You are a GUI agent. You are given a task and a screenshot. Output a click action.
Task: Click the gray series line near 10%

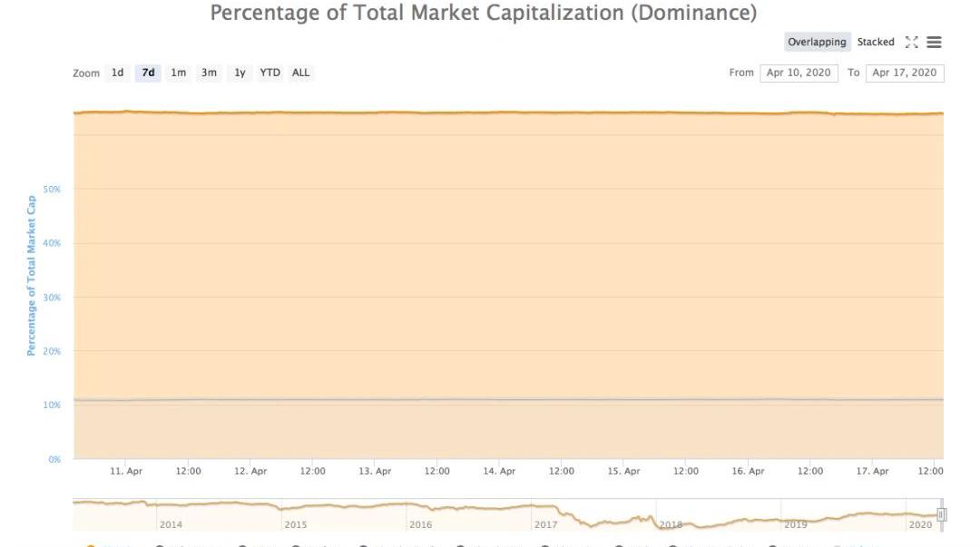click(508, 399)
